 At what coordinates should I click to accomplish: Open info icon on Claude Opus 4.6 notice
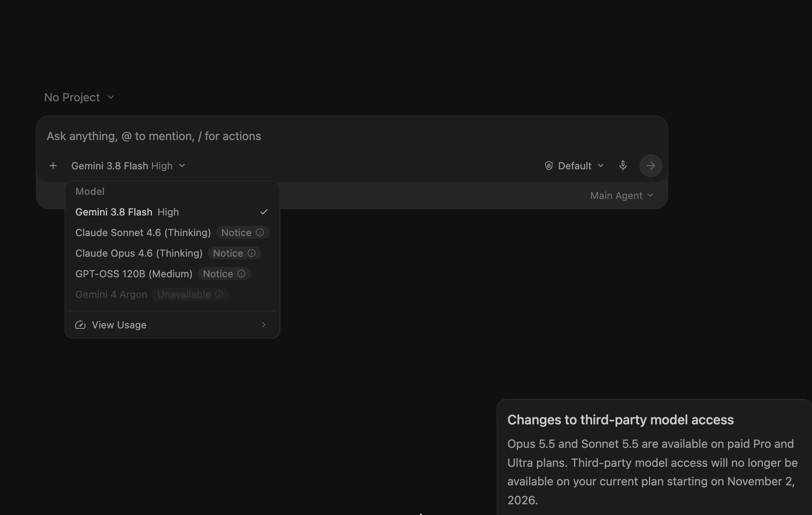pyautogui.click(x=252, y=253)
